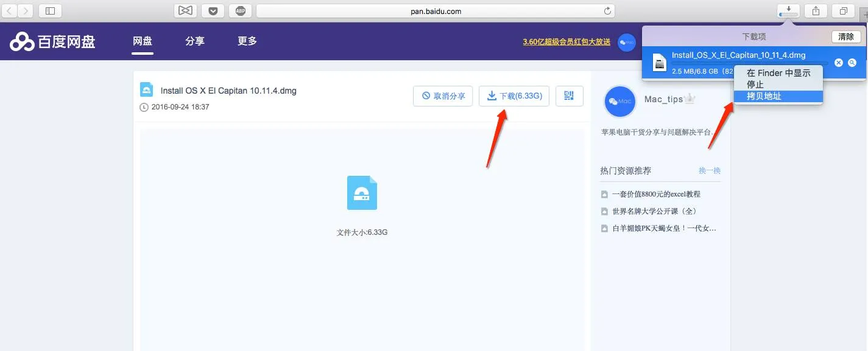Click the download progress bar

coord(749,63)
